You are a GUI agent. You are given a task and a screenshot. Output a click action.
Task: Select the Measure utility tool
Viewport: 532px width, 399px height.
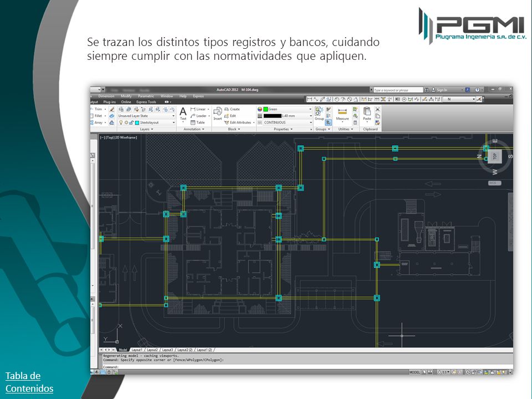pyautogui.click(x=342, y=114)
